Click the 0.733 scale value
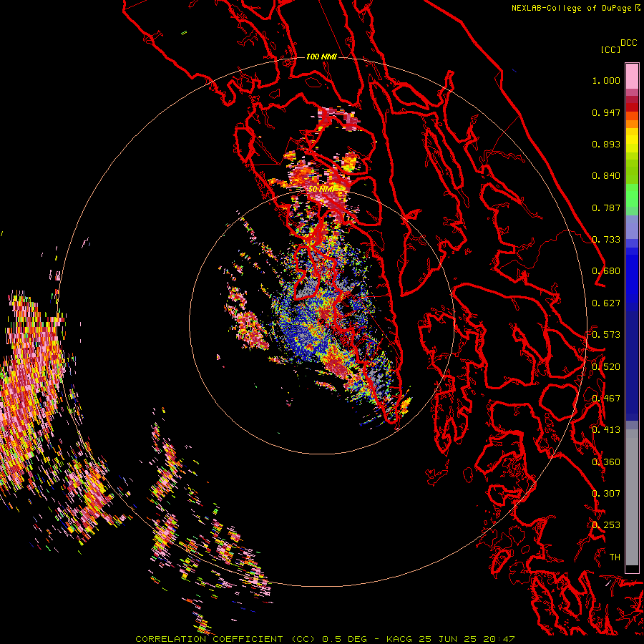This screenshot has width=644, height=644. 606,240
